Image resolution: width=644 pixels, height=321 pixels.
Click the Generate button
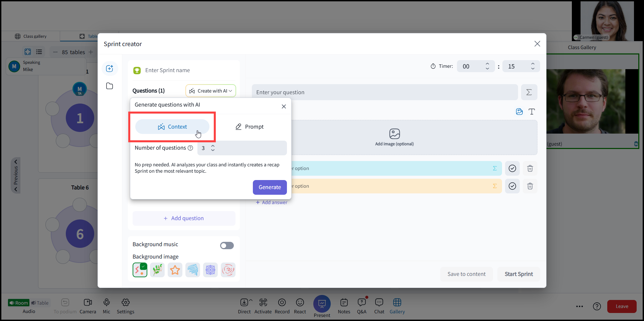click(x=270, y=187)
